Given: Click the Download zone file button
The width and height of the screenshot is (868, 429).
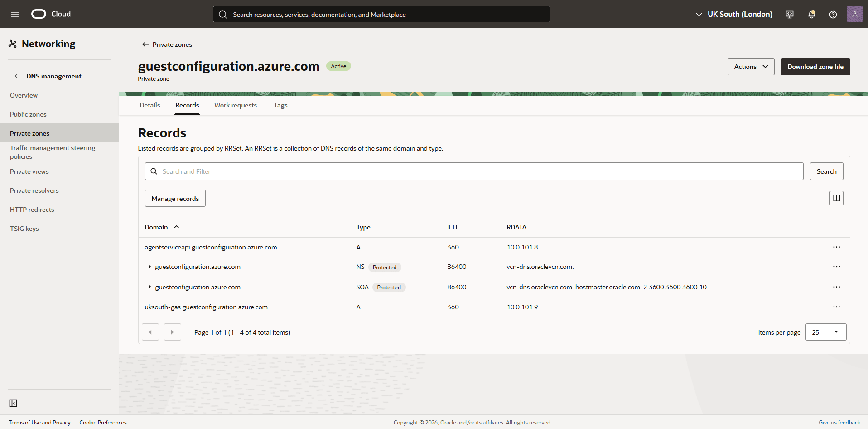Looking at the screenshot, I should [815, 66].
